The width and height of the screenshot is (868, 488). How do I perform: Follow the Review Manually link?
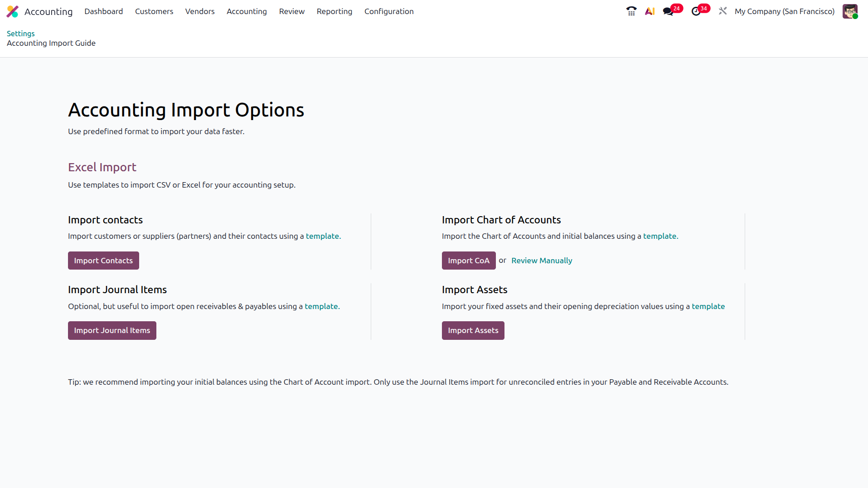click(542, 261)
